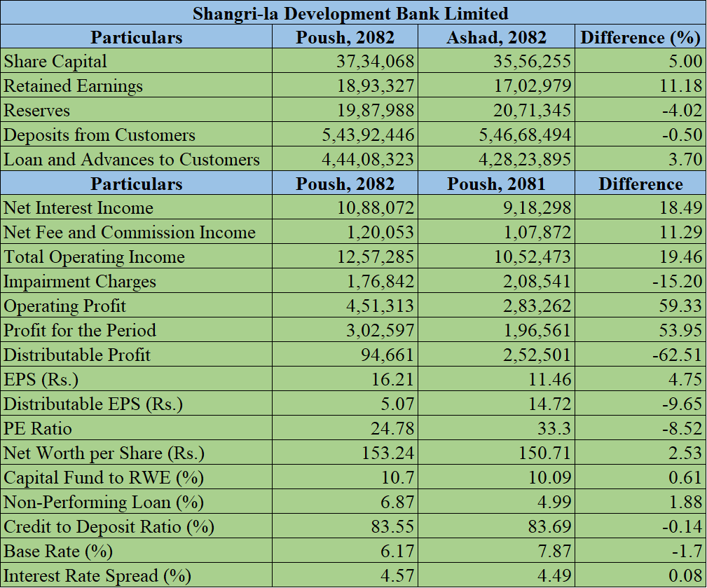Select the Distributable Profit value 94,661
This screenshot has width=707, height=588.
tap(387, 355)
